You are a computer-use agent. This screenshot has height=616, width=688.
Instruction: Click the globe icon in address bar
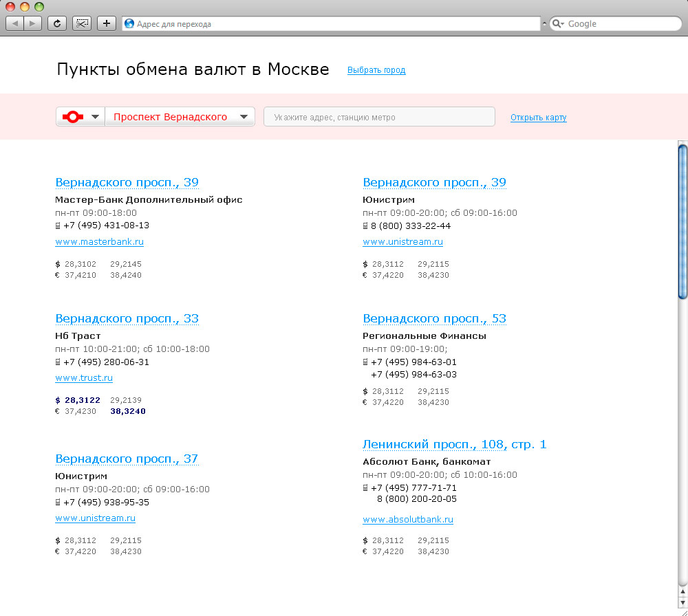coord(129,23)
